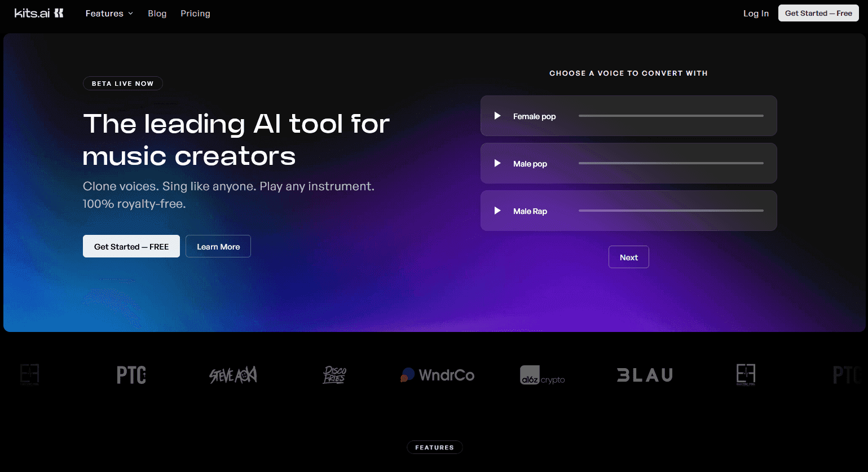
Task: Open the Pricing page
Action: coord(195,13)
